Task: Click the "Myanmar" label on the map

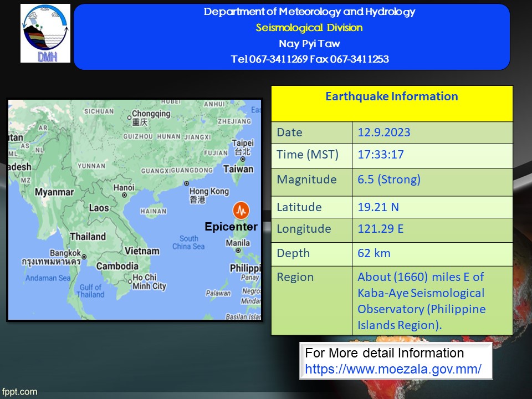Action: (54, 192)
